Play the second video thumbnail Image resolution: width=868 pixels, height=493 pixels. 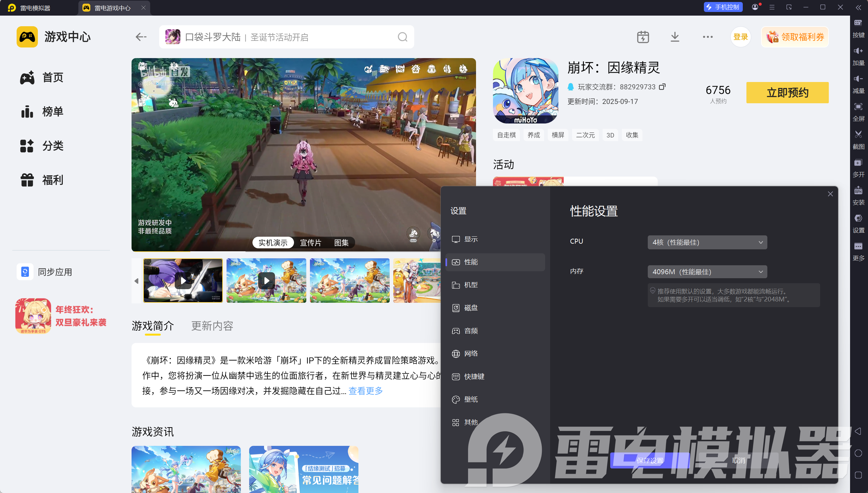click(266, 280)
